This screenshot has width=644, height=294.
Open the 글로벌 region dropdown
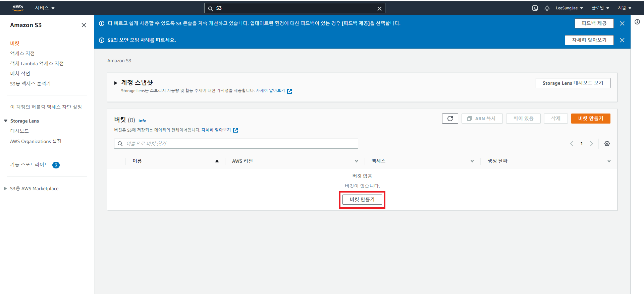600,8
